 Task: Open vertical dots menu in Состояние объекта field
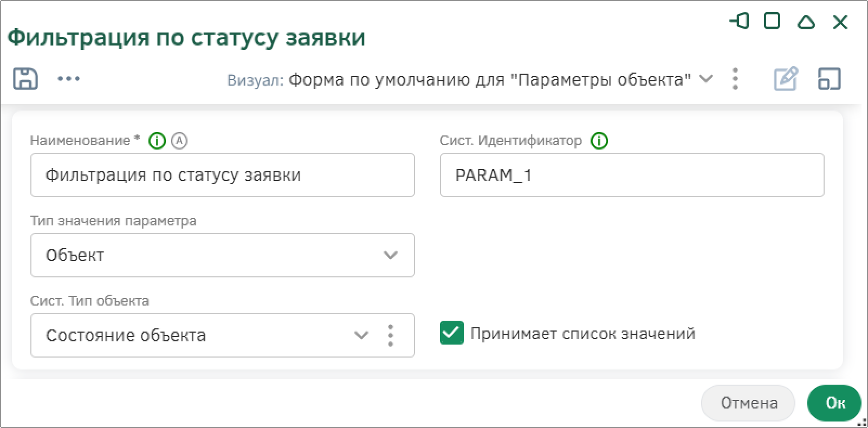point(391,335)
